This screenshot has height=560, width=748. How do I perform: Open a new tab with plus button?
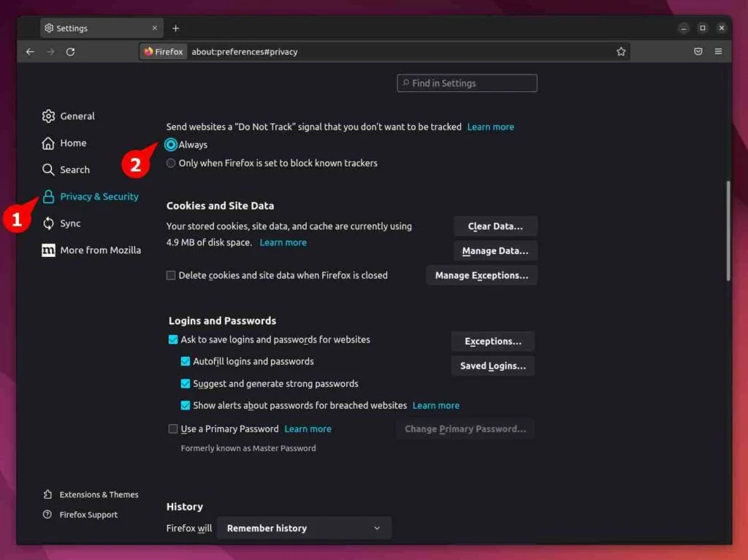point(175,28)
